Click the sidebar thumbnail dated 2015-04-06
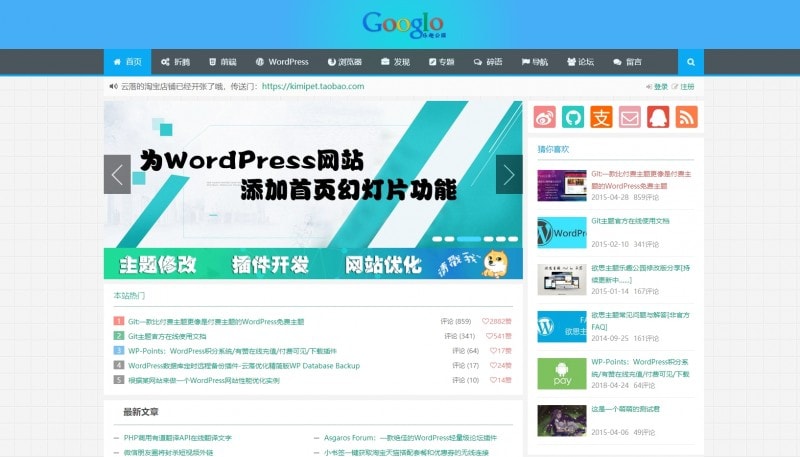 [x=562, y=421]
